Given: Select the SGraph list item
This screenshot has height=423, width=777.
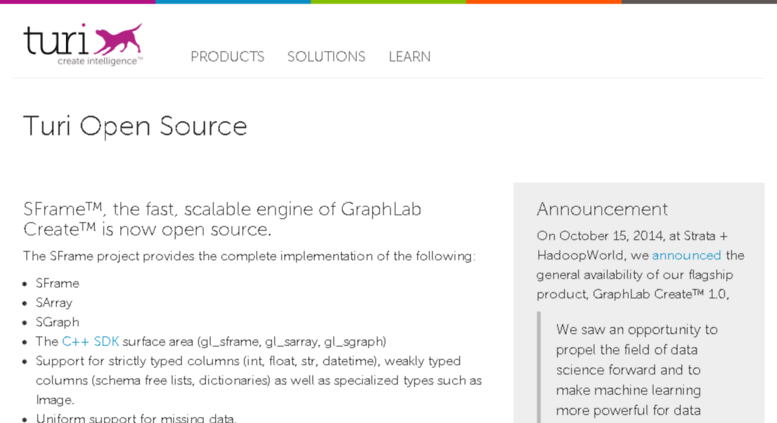Looking at the screenshot, I should [57, 322].
